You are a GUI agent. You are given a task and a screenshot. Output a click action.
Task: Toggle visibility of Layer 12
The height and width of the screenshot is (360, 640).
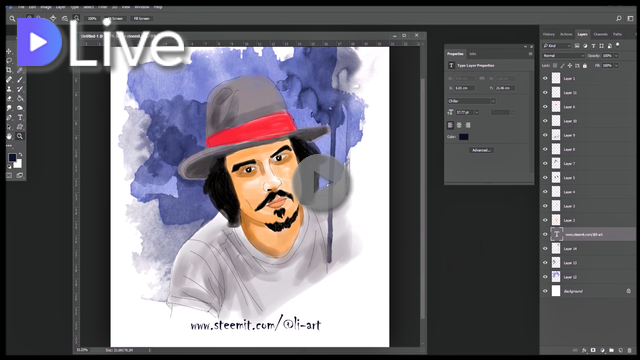(545, 277)
